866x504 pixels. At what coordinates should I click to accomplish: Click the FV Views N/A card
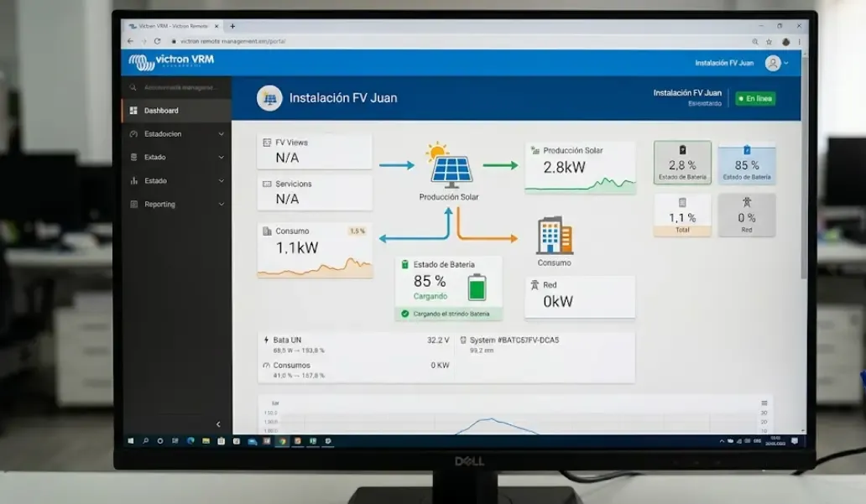tap(315, 151)
